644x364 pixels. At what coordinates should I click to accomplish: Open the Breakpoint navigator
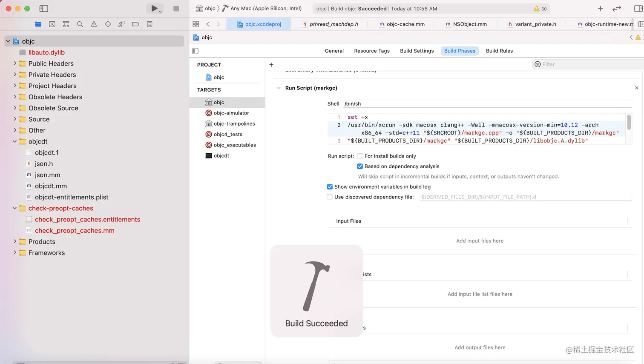135,24
